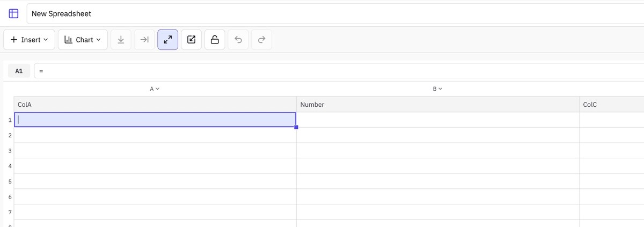Toggle the unlock padlock icon
Image resolution: width=644 pixels, height=227 pixels.
click(x=215, y=40)
